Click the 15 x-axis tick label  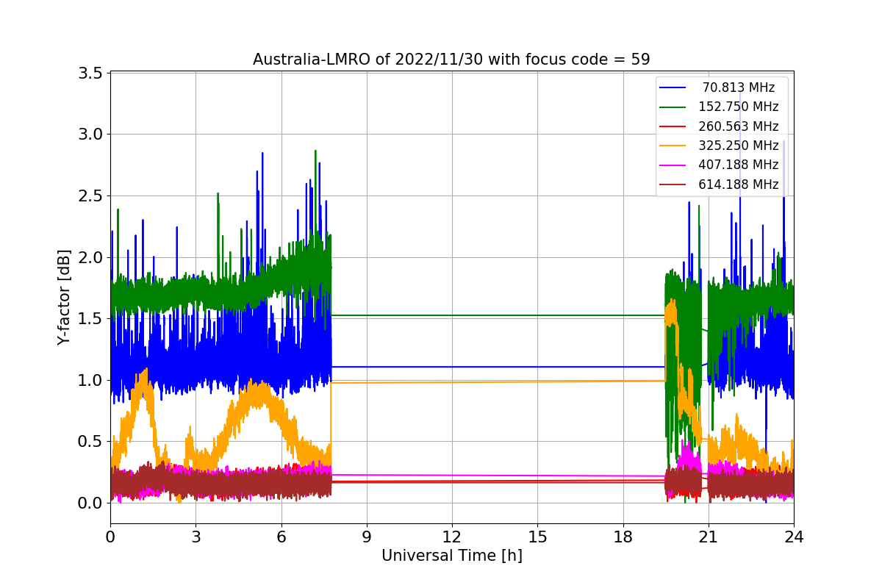pyautogui.click(x=537, y=537)
